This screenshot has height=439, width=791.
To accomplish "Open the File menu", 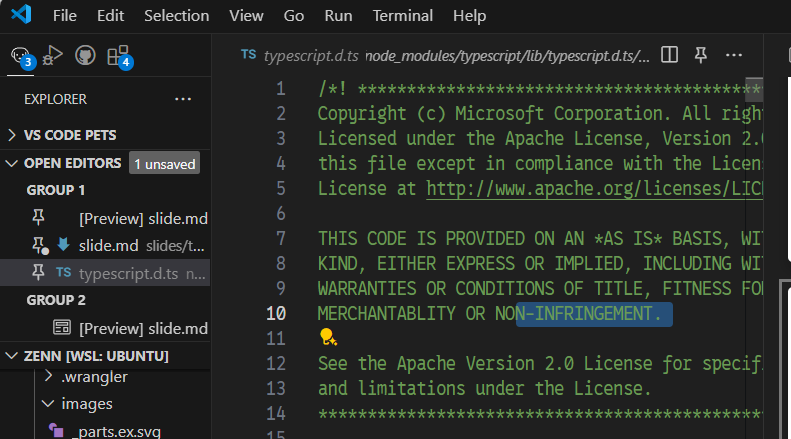I will click(x=65, y=16).
